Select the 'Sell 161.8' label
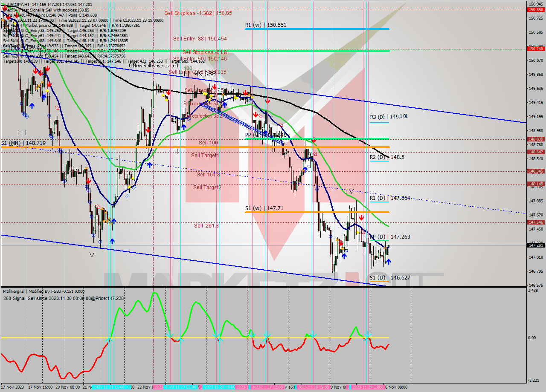This screenshot has width=546, height=392. (208, 175)
